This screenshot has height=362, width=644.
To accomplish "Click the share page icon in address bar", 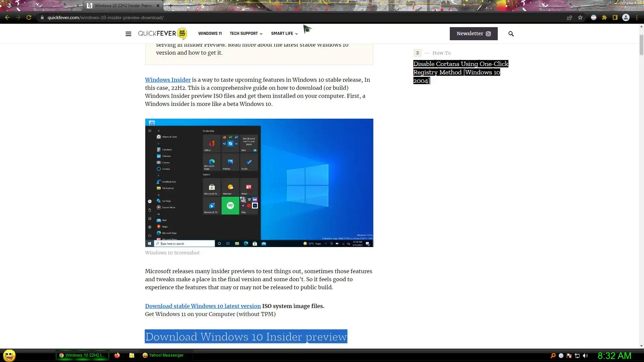I will [x=570, y=18].
